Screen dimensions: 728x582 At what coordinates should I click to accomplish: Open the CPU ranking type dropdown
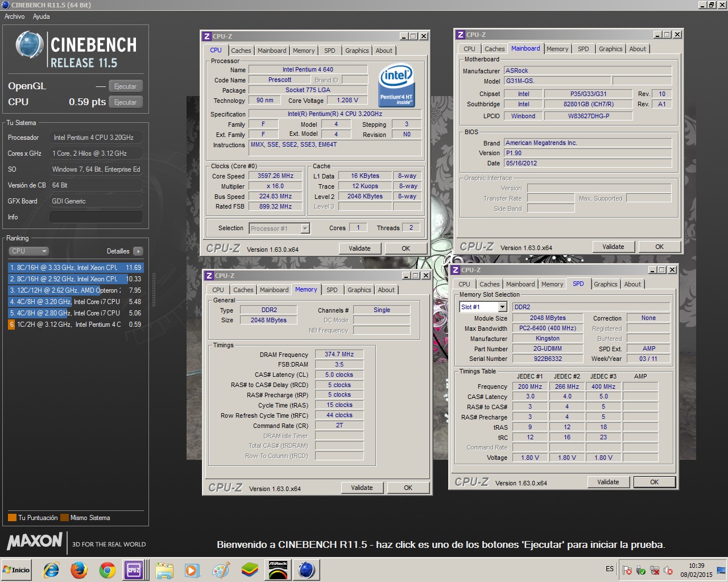point(28,251)
